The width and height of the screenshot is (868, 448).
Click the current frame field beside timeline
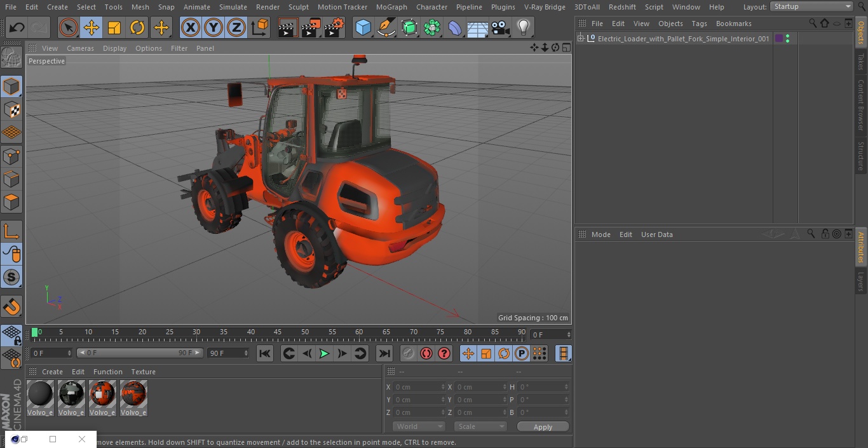(x=550, y=334)
